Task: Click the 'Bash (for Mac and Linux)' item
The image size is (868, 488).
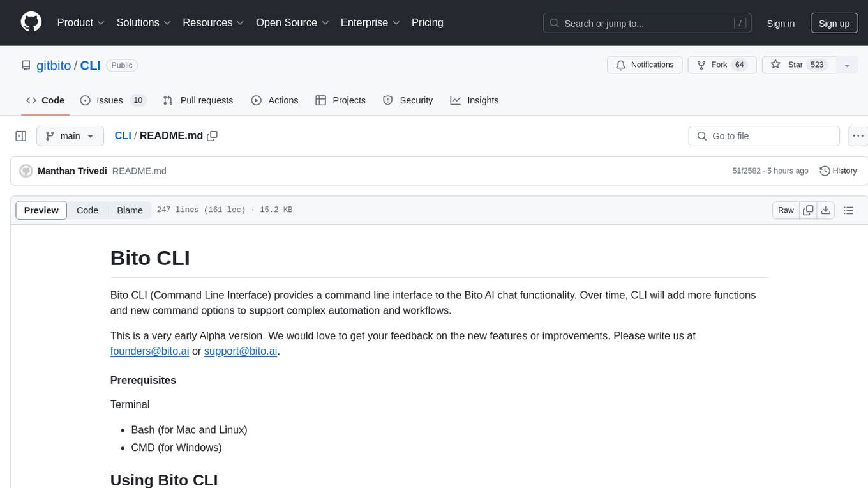Action: point(189,430)
